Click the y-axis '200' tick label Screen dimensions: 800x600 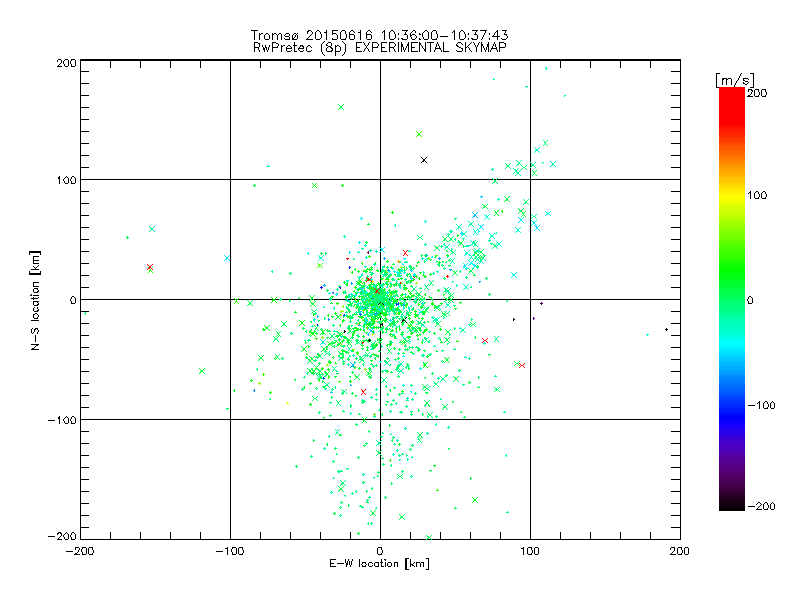coord(67,63)
